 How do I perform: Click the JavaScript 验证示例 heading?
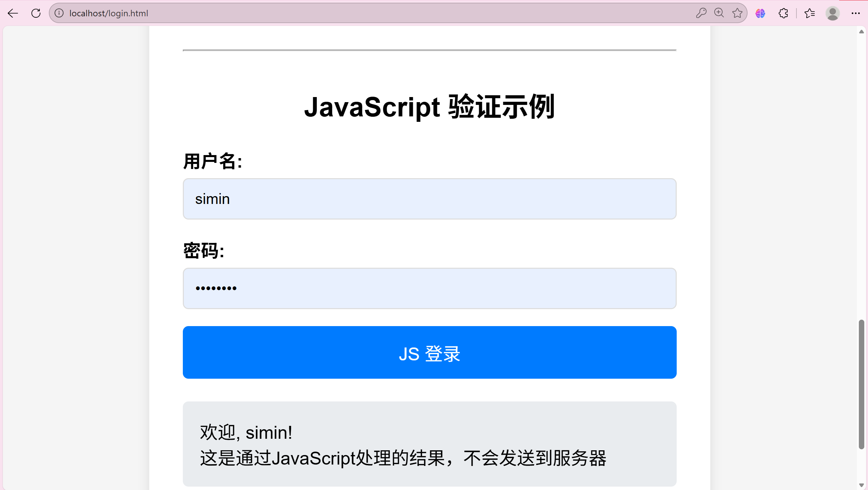429,107
